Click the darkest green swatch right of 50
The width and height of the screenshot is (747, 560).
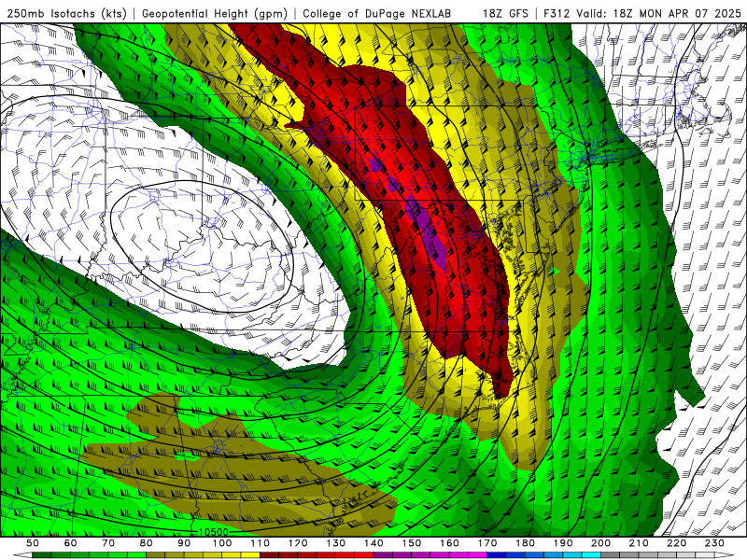[x=42, y=555]
